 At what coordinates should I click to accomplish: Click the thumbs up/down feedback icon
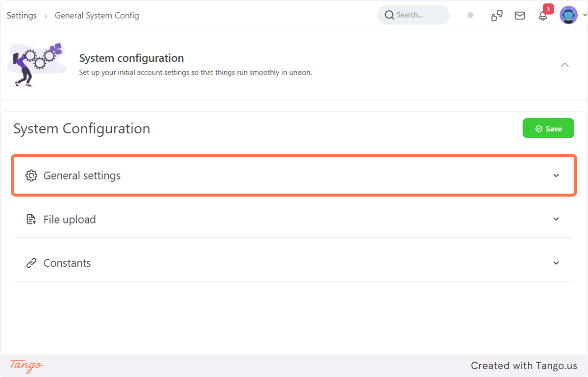(497, 16)
